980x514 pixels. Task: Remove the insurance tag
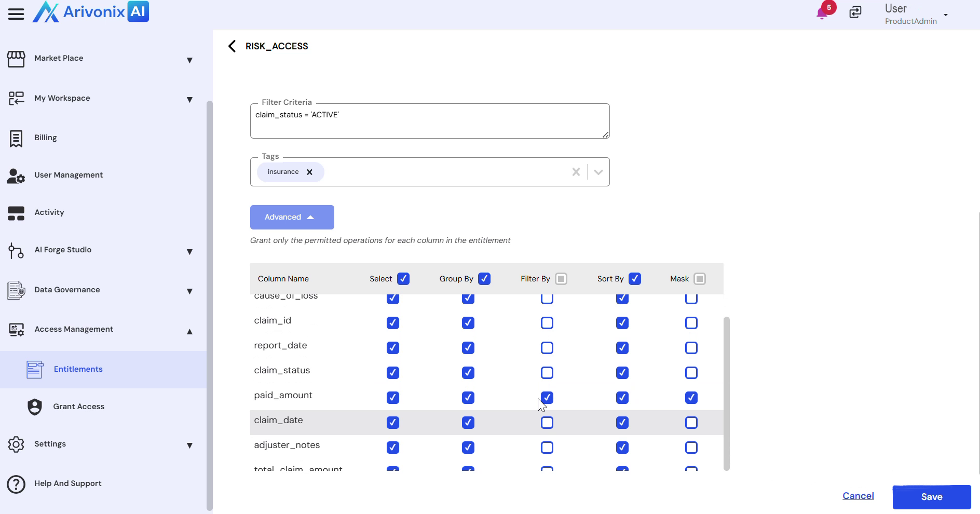[x=310, y=172]
